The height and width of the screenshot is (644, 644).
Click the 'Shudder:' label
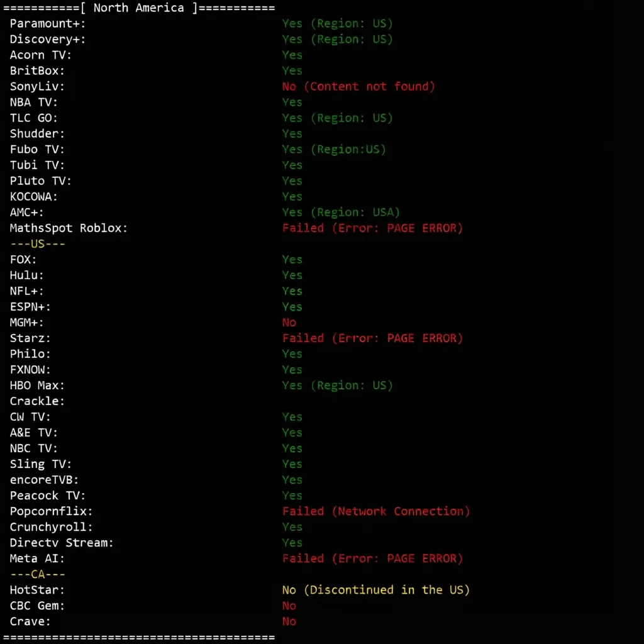pos(37,133)
